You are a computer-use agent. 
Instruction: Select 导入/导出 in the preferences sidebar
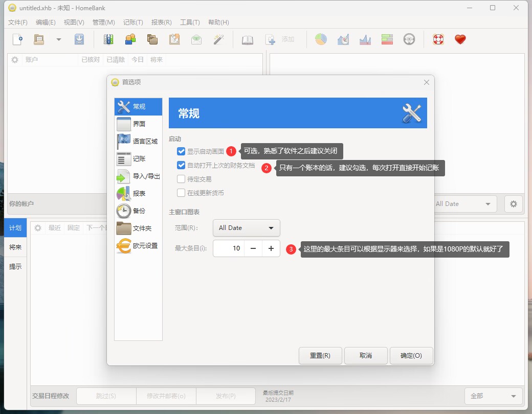(139, 176)
